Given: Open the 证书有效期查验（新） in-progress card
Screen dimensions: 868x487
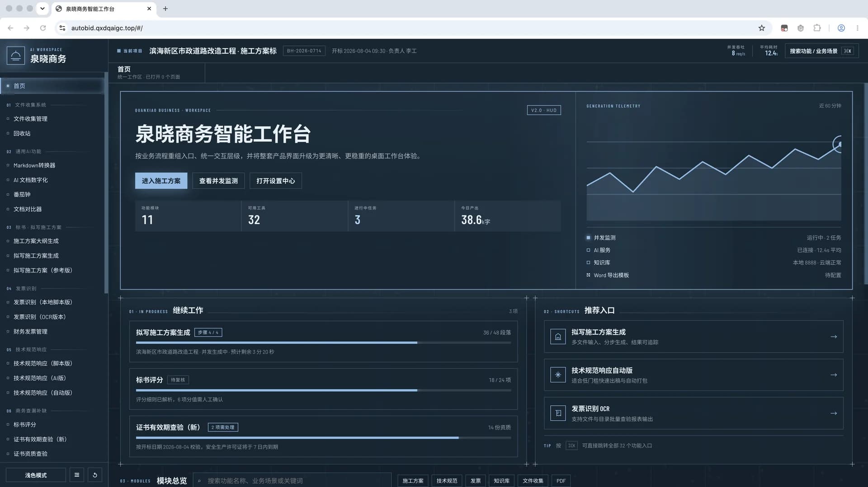Looking at the screenshot, I should coord(323,436).
